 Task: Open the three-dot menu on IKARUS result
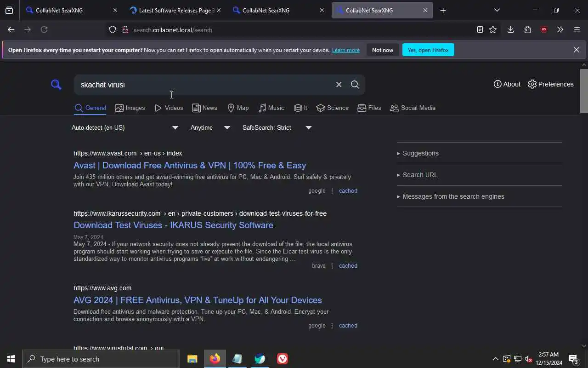332,266
